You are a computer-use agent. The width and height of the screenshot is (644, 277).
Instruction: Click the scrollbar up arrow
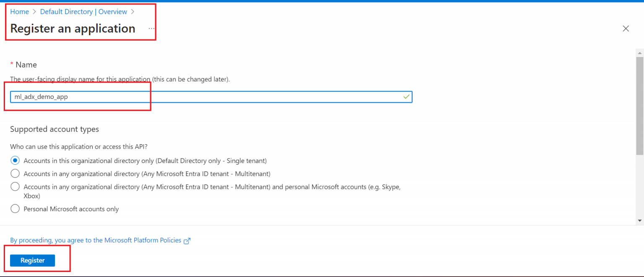click(640, 53)
